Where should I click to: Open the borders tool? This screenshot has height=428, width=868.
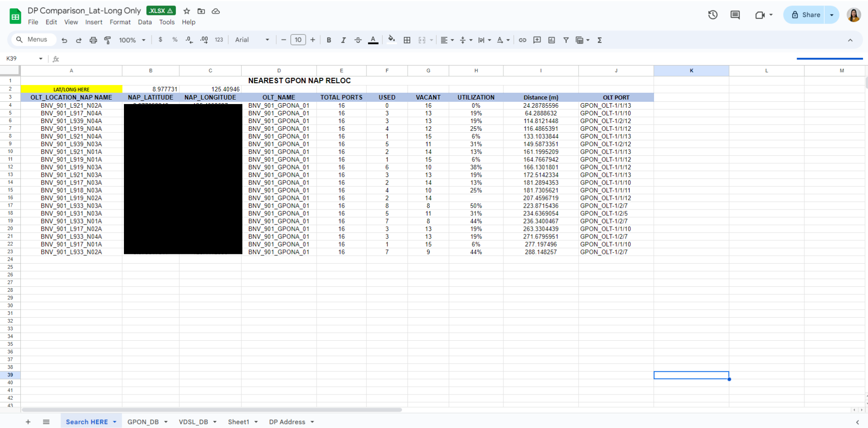pyautogui.click(x=407, y=40)
